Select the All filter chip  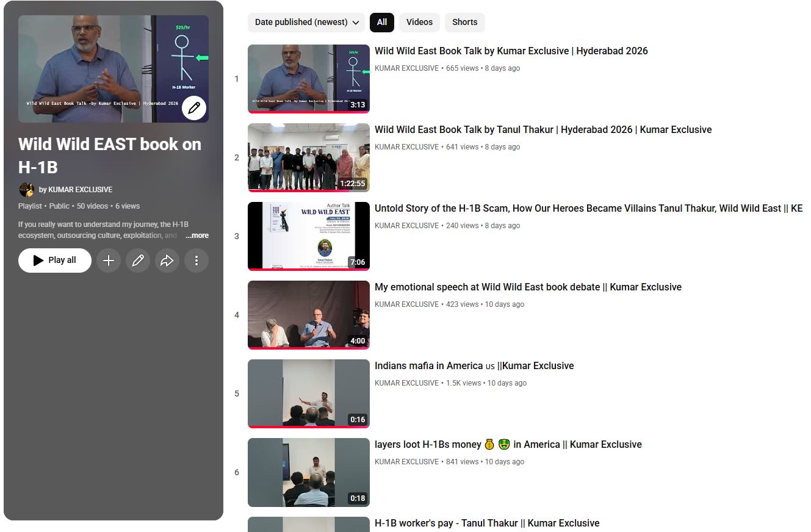click(x=382, y=22)
